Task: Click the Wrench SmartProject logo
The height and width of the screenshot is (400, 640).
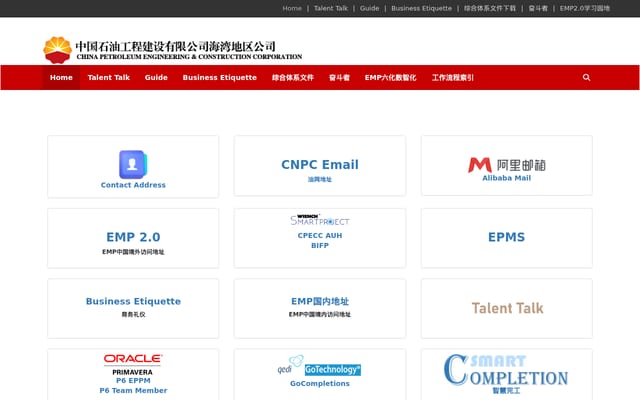Action: (320, 220)
